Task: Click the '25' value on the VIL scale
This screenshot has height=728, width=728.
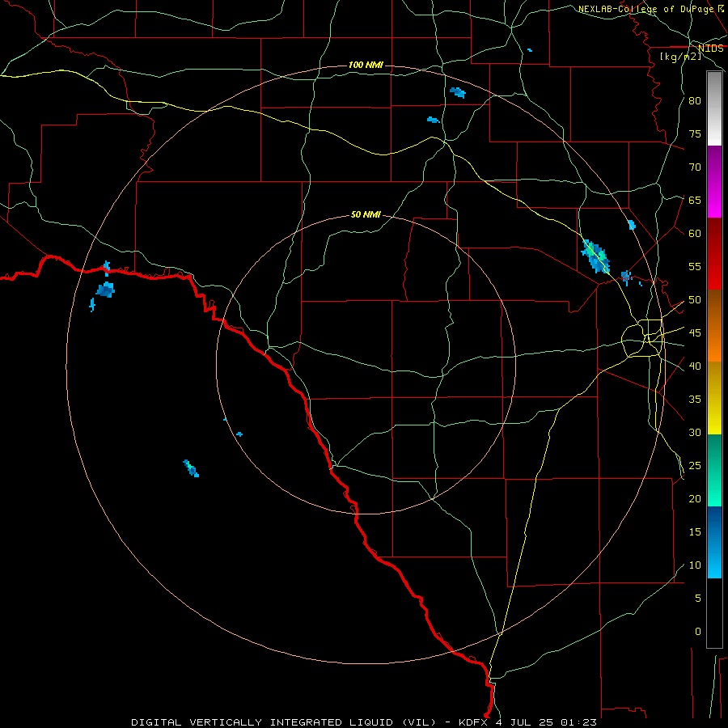Action: click(695, 466)
